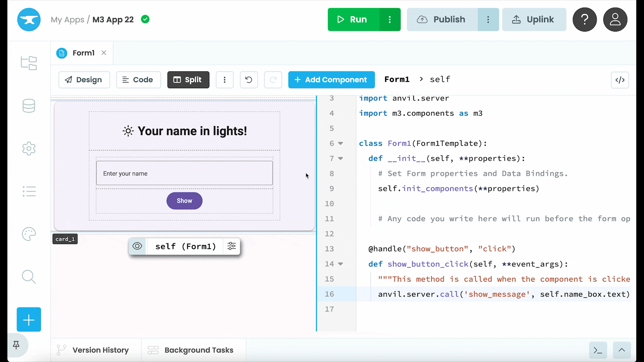Open the Theme palette panel

[x=29, y=234]
